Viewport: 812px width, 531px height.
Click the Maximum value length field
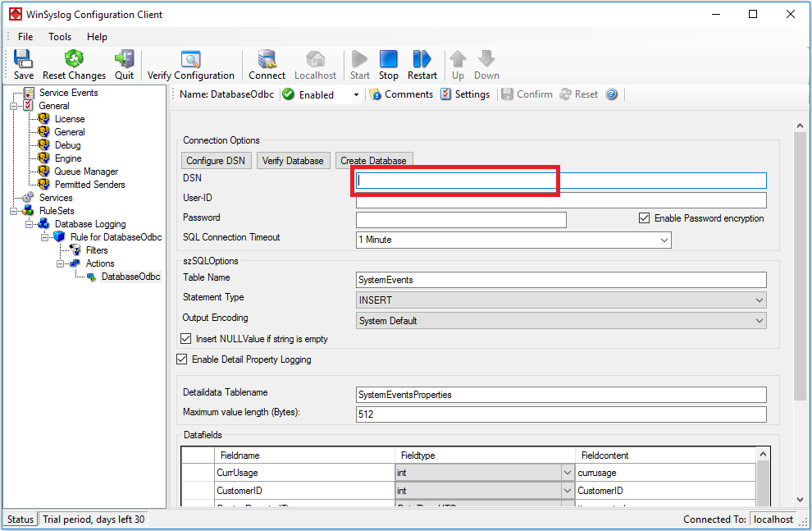(x=561, y=414)
